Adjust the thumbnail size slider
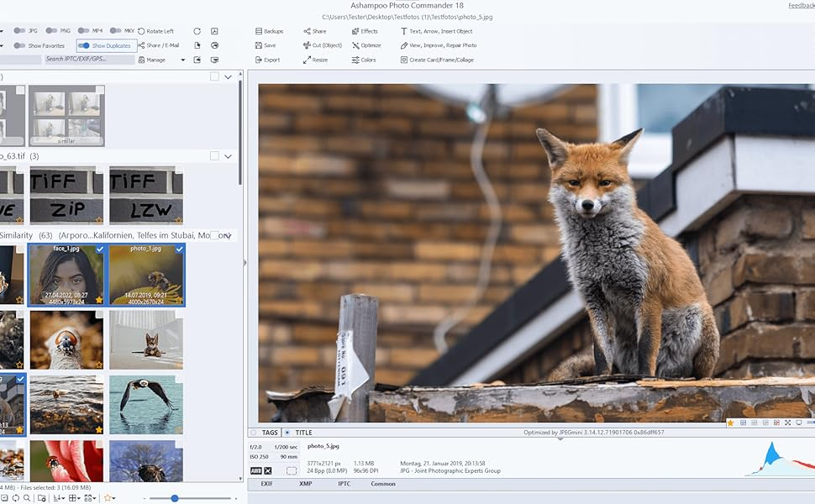Image resolution: width=815 pixels, height=504 pixels. [x=175, y=498]
